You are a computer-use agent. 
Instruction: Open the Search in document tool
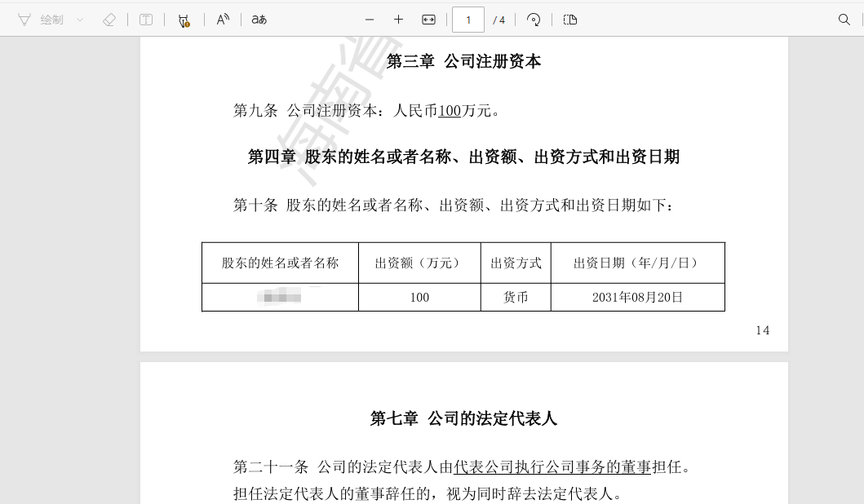click(844, 20)
